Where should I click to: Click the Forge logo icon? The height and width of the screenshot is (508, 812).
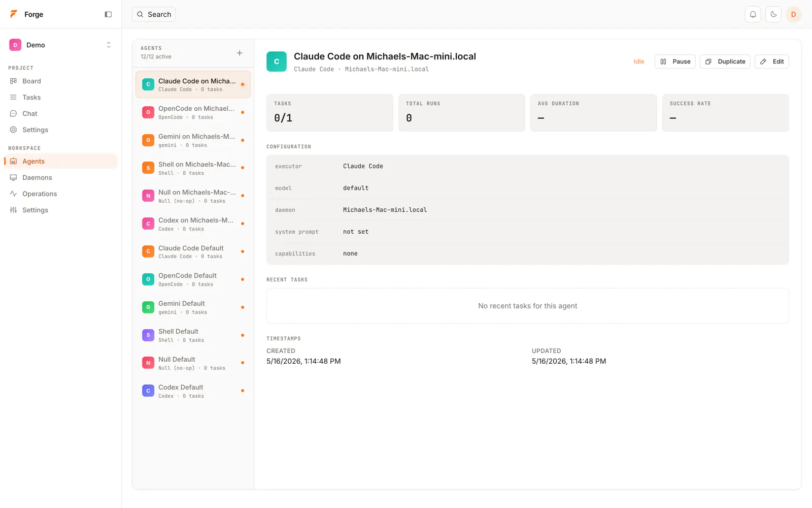[x=14, y=14]
